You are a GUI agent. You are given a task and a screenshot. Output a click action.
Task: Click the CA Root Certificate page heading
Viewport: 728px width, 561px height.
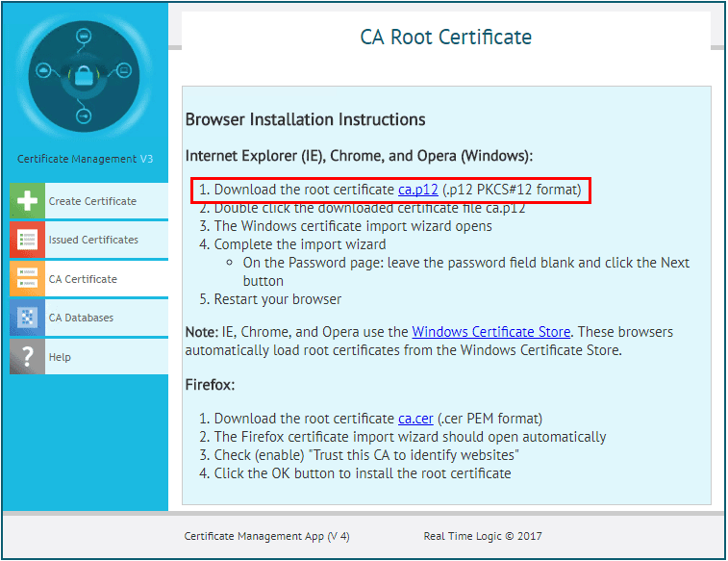445,38
